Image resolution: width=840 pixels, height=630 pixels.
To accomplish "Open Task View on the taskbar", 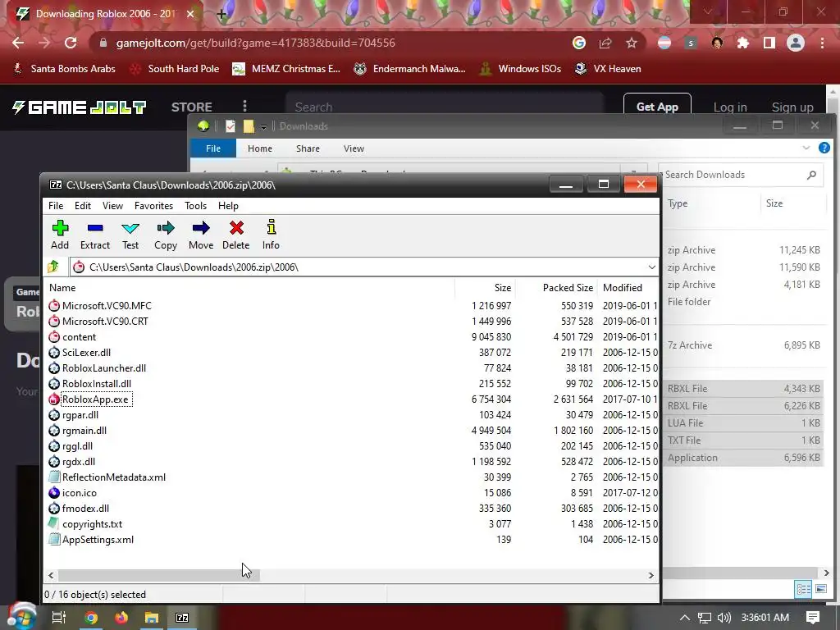I will coord(59,618).
